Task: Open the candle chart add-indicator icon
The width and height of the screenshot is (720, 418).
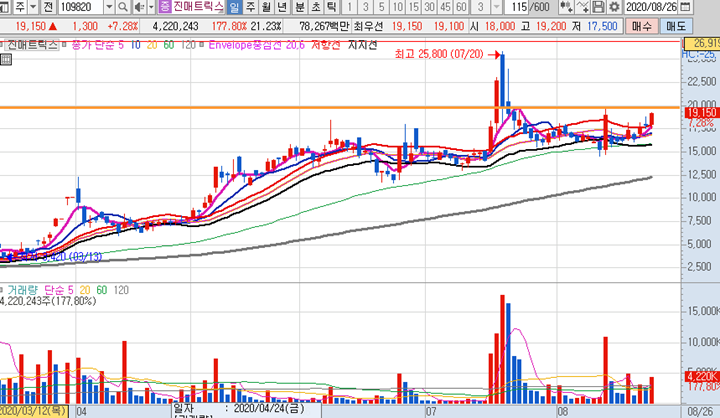Action: point(566,7)
